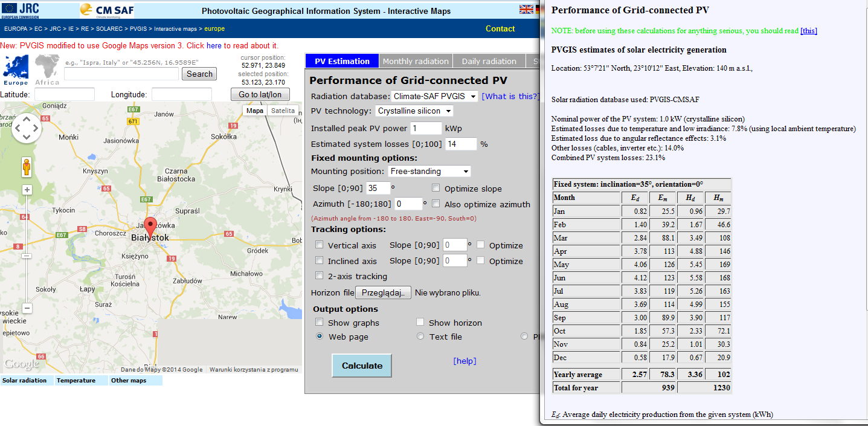Viewport: 868px width, 426px height.
Task: Select the Web page output radio button
Action: click(320, 336)
